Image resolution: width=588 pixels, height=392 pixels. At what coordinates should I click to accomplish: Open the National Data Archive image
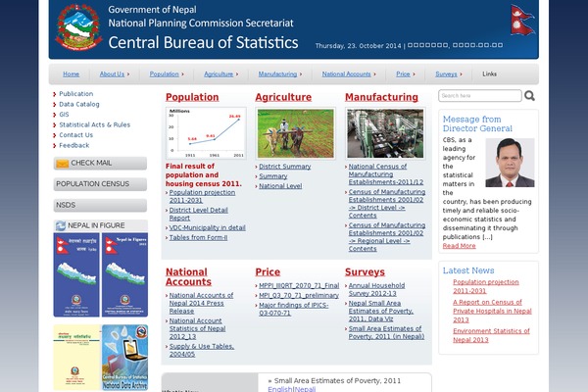124,358
